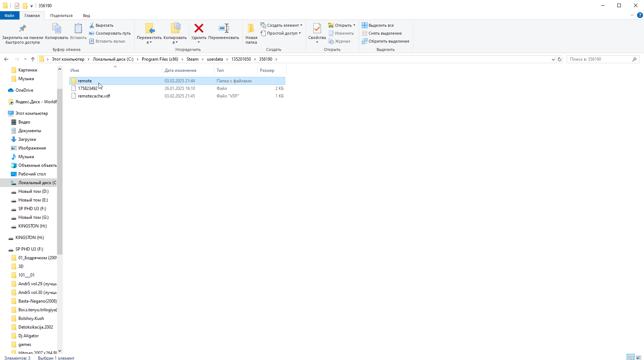Copy path using Скопировать путь
The width and height of the screenshot is (644, 360).
110,33
